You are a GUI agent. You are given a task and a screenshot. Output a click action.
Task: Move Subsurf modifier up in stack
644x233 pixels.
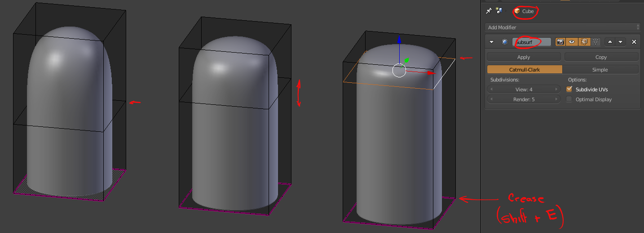[x=610, y=42]
